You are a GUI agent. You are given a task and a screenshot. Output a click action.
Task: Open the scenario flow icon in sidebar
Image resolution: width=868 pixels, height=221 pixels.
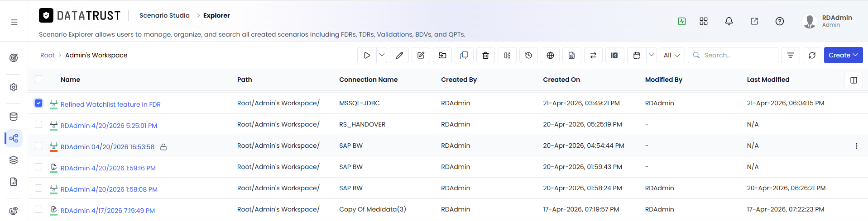(14, 138)
